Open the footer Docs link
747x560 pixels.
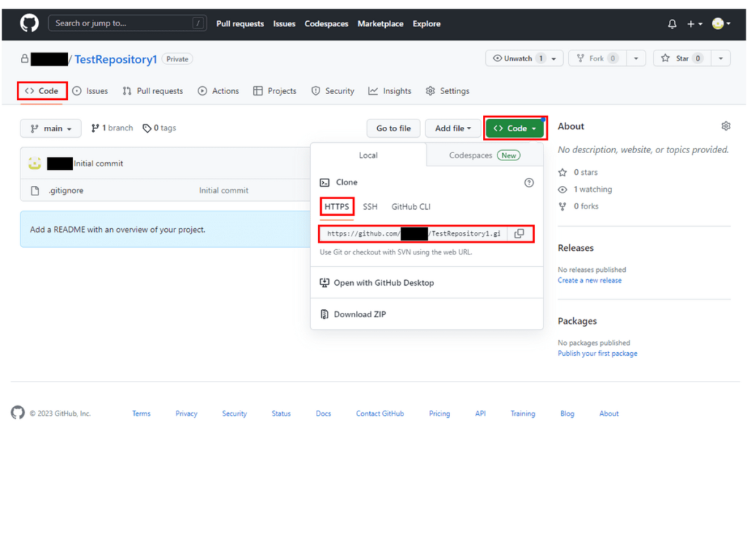[x=323, y=413]
